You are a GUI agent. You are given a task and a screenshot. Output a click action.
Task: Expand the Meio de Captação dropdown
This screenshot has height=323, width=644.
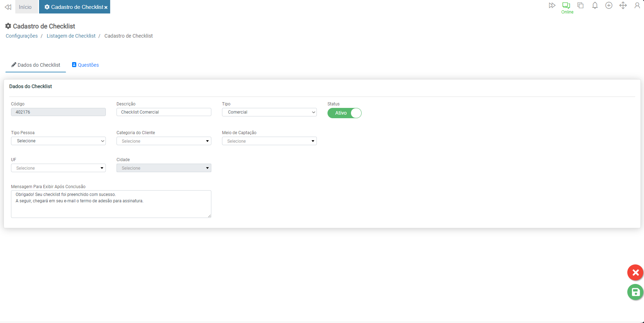tap(269, 141)
